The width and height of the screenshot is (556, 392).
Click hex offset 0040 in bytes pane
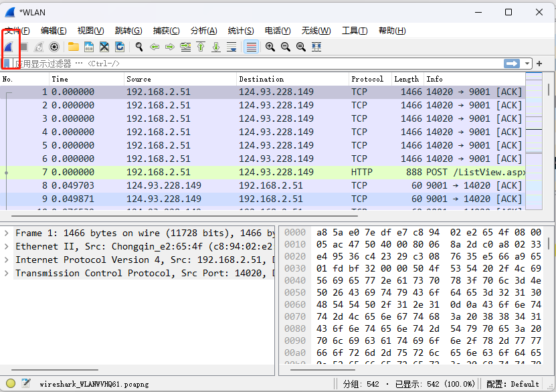point(294,281)
